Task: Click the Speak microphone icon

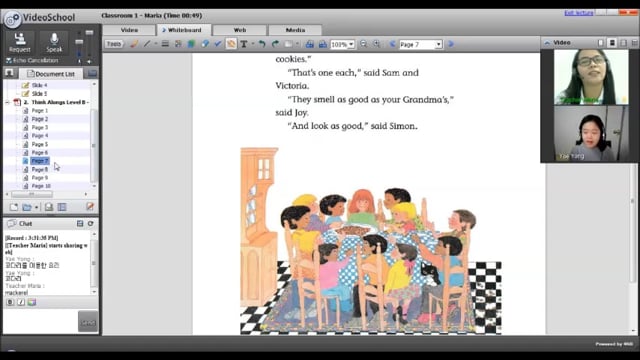Action: (x=54, y=39)
